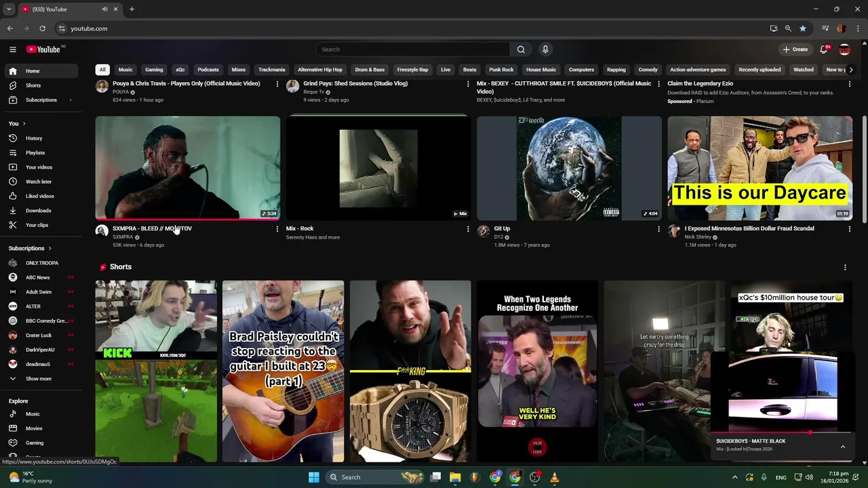
Task: Show hidden system tray icons
Action: 734,477
